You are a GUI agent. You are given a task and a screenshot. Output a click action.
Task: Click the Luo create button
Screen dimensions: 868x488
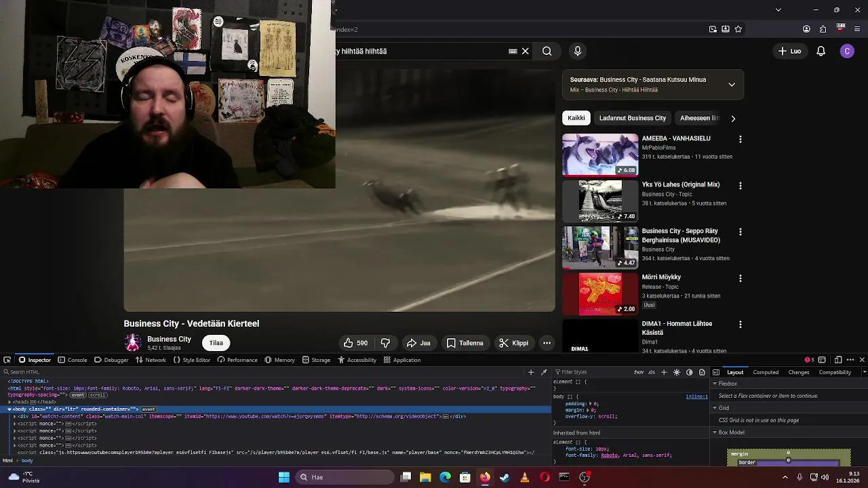[789, 51]
